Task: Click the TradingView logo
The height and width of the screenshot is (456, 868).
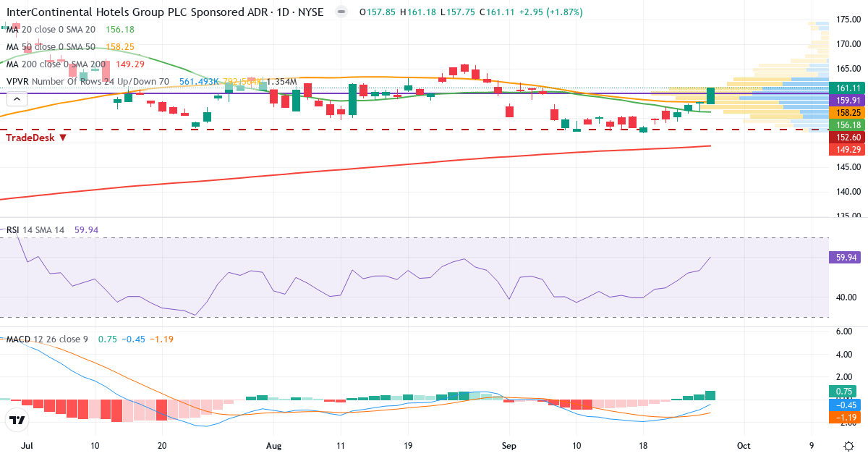Action: point(17,420)
